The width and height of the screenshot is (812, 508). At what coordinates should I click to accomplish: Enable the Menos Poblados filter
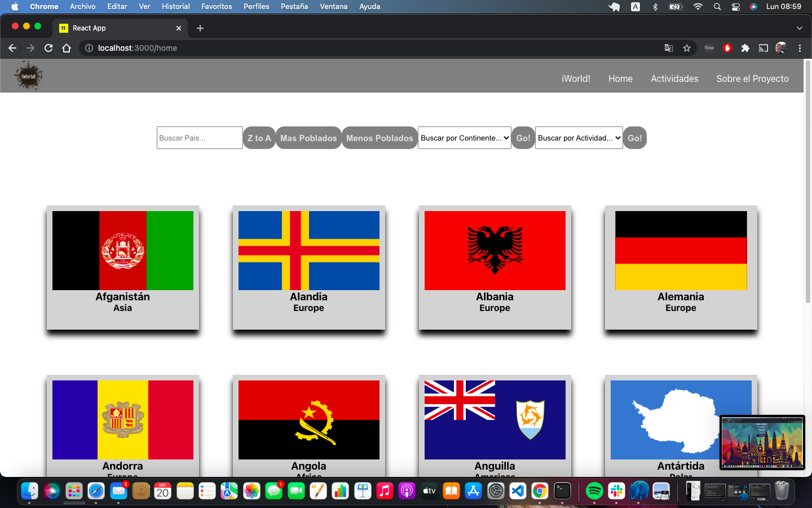click(379, 138)
